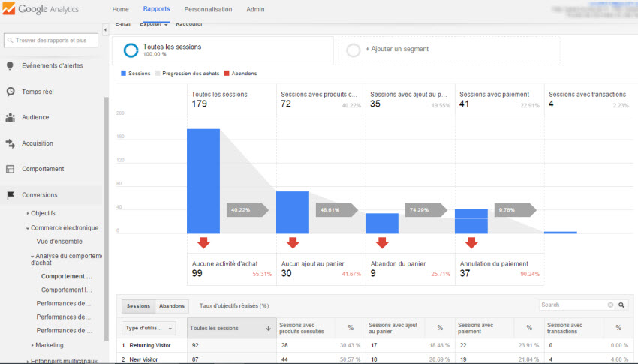Image resolution: width=638 pixels, height=364 pixels.
Task: Open Événements d'alertes
Action: 53,65
